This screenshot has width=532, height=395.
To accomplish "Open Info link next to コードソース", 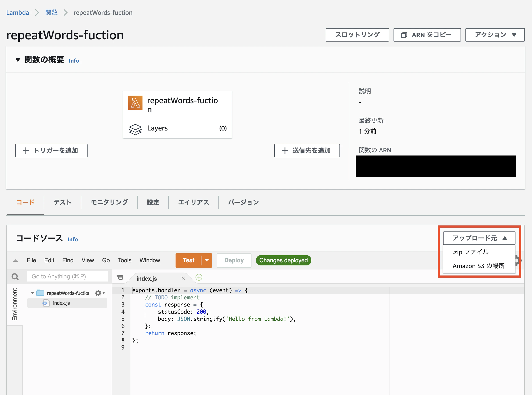I will (73, 239).
